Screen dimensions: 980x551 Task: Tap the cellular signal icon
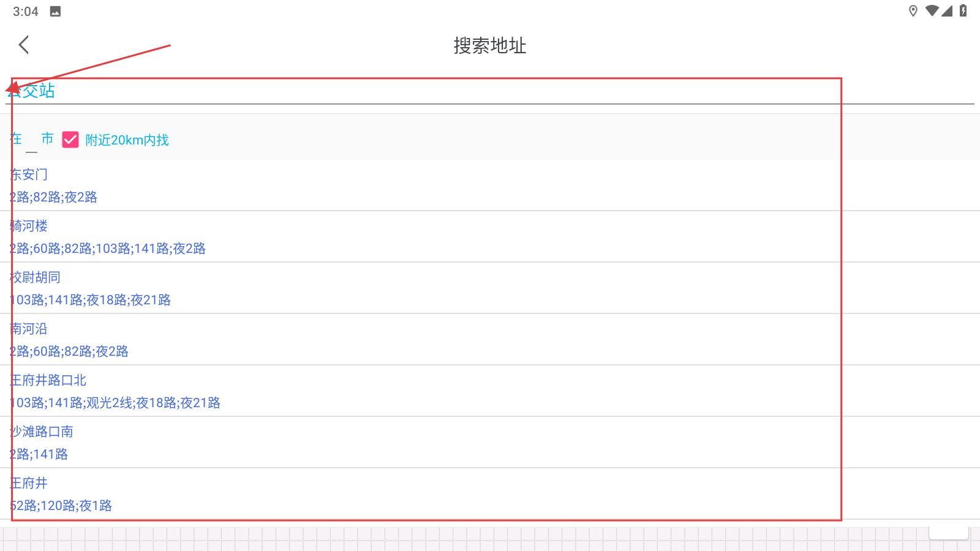pyautogui.click(x=947, y=11)
